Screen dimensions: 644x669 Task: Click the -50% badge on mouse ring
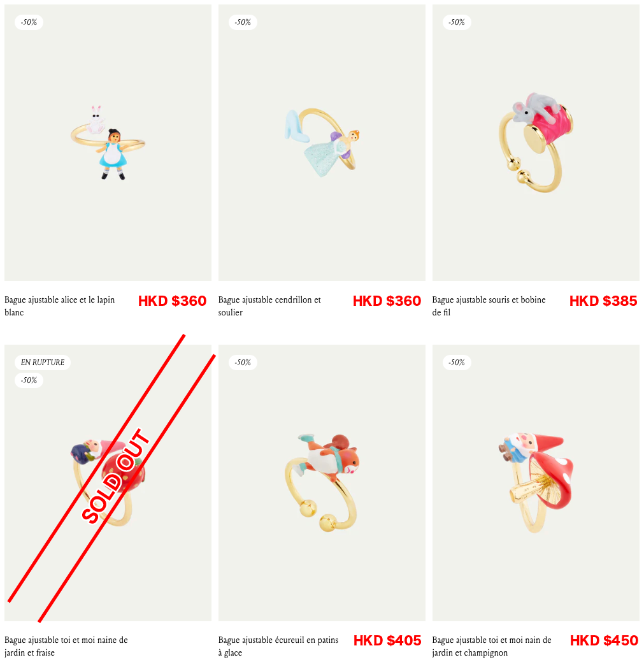click(x=457, y=22)
